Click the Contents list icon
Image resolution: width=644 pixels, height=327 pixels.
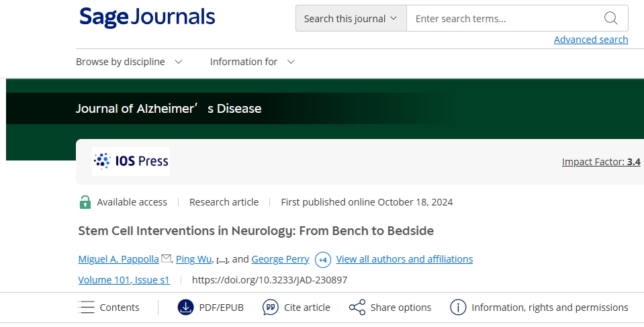click(x=87, y=308)
